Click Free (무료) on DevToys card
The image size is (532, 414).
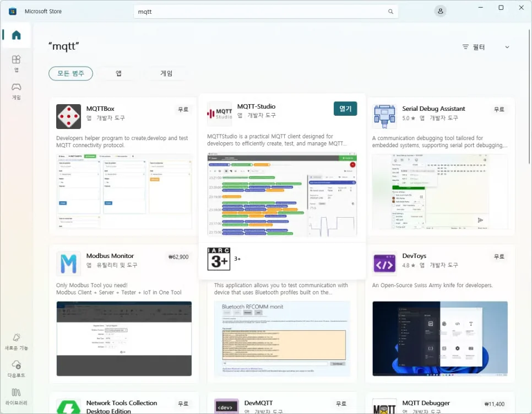point(499,256)
